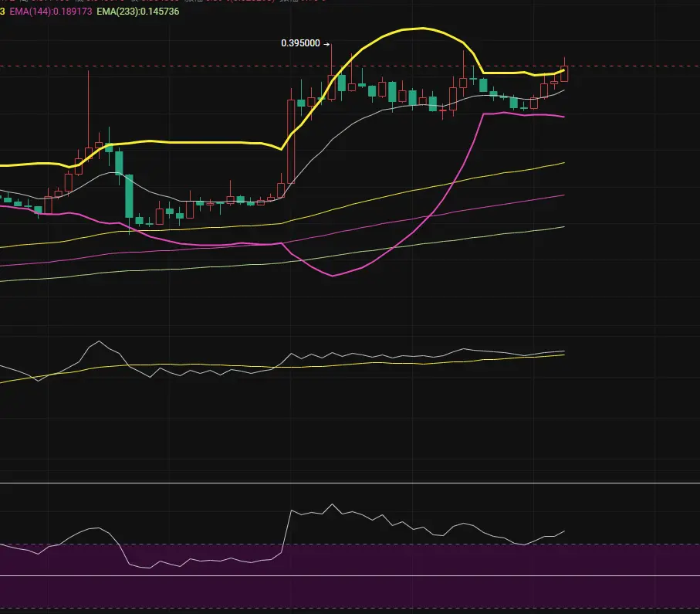The height and width of the screenshot is (614, 700).
Task: Click the 0.395000 high price label
Action: pos(300,43)
